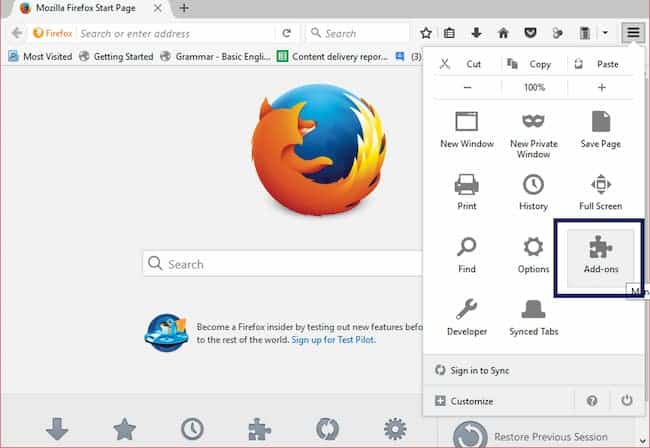Click the Print icon in menu
Screen dimensions: 650x448
[x=467, y=192]
